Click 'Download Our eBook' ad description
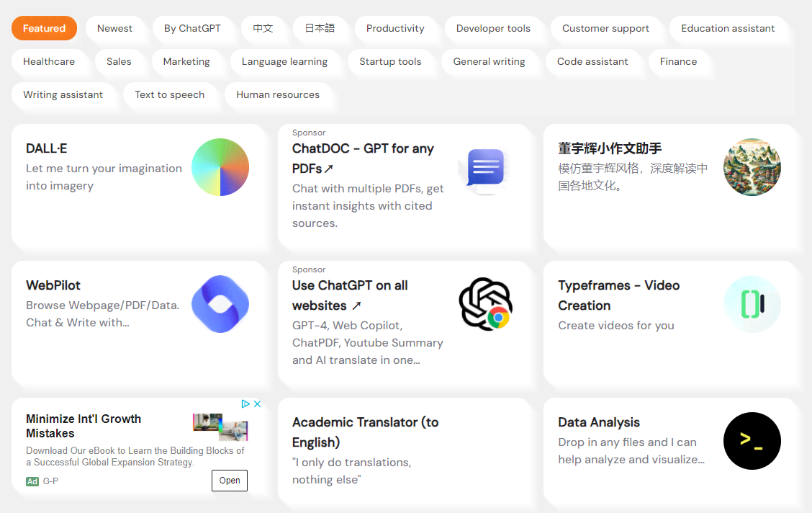 (x=135, y=456)
